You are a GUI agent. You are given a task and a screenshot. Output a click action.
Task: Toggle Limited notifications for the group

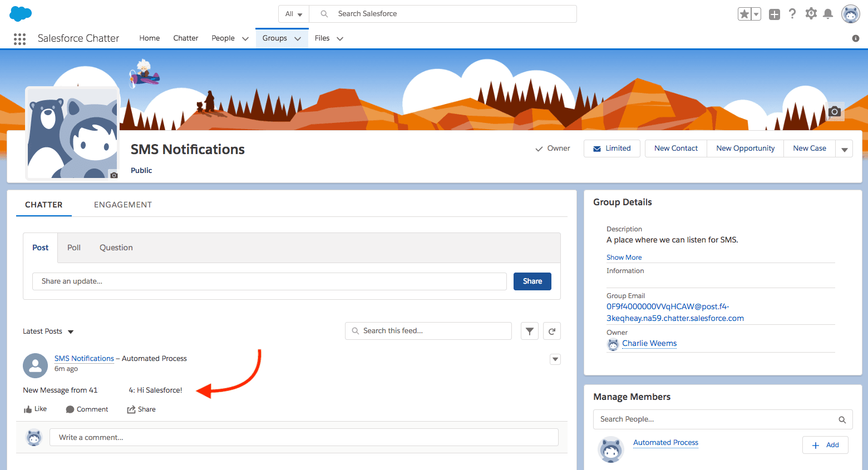pyautogui.click(x=611, y=148)
